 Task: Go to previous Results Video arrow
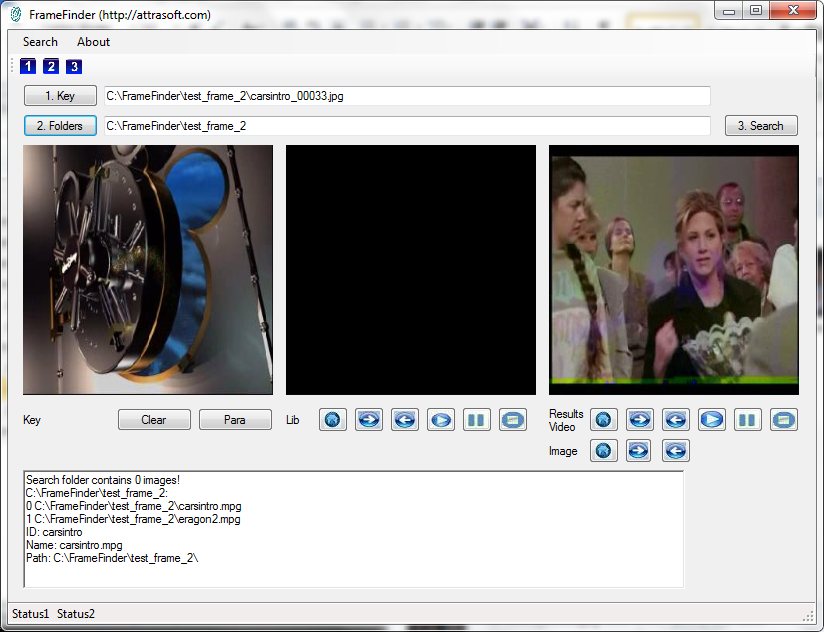(x=676, y=420)
